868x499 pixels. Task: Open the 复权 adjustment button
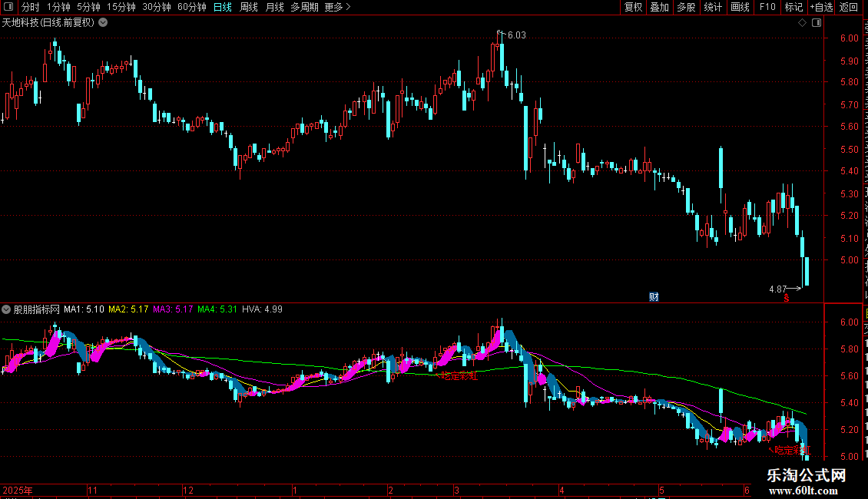633,7
